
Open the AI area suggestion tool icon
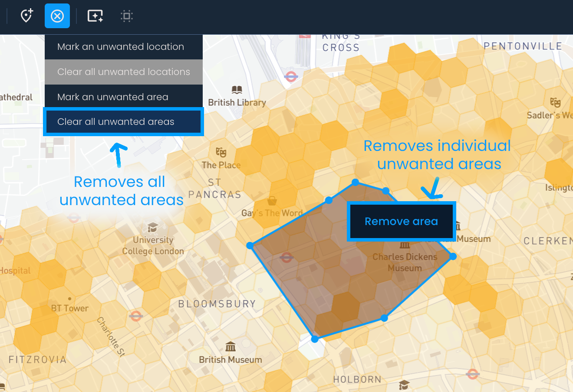(x=95, y=16)
